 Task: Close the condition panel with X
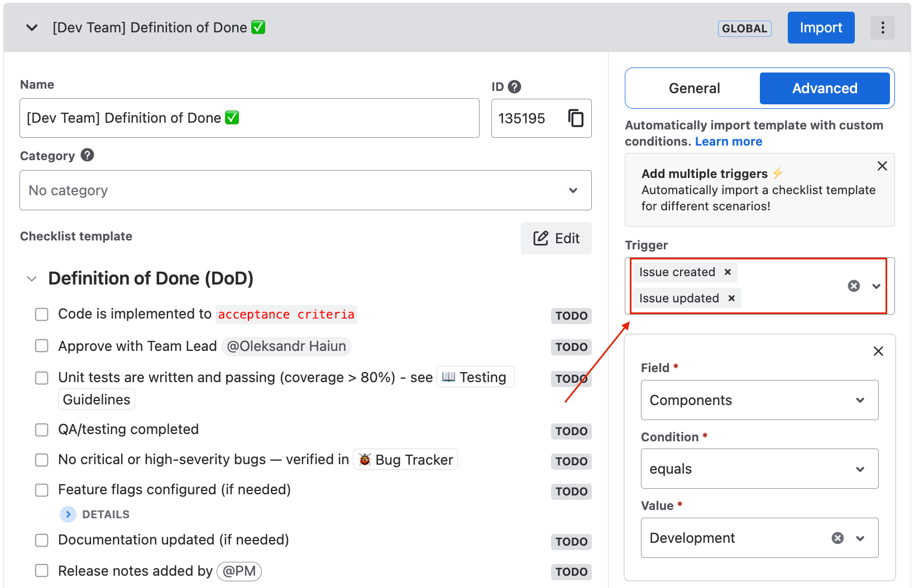coord(878,351)
